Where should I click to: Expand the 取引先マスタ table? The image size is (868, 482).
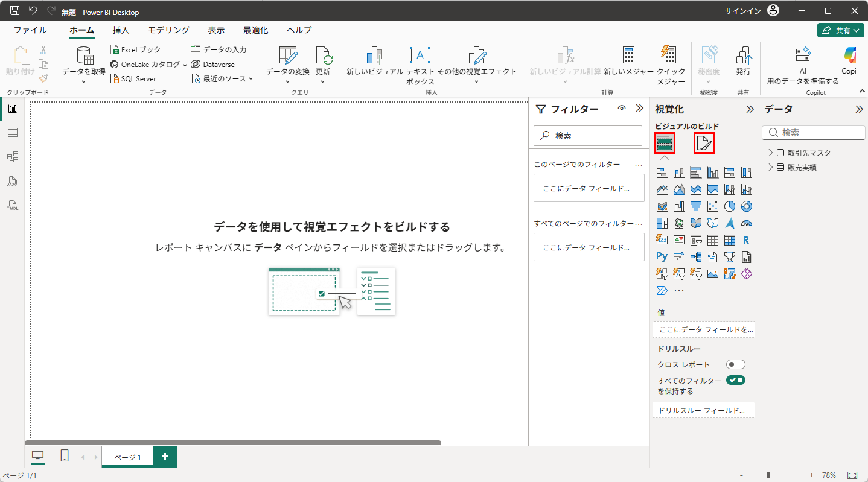(770, 153)
